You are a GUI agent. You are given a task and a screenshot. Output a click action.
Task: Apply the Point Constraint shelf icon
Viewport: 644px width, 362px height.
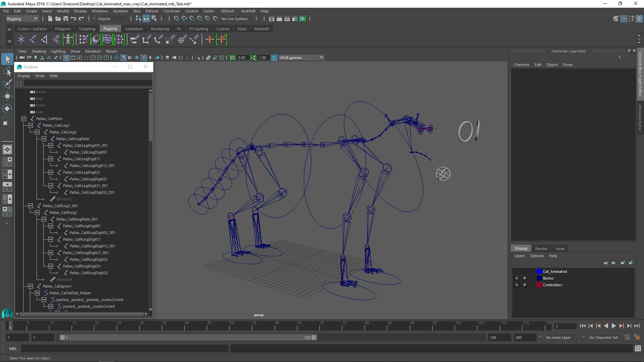[146, 40]
